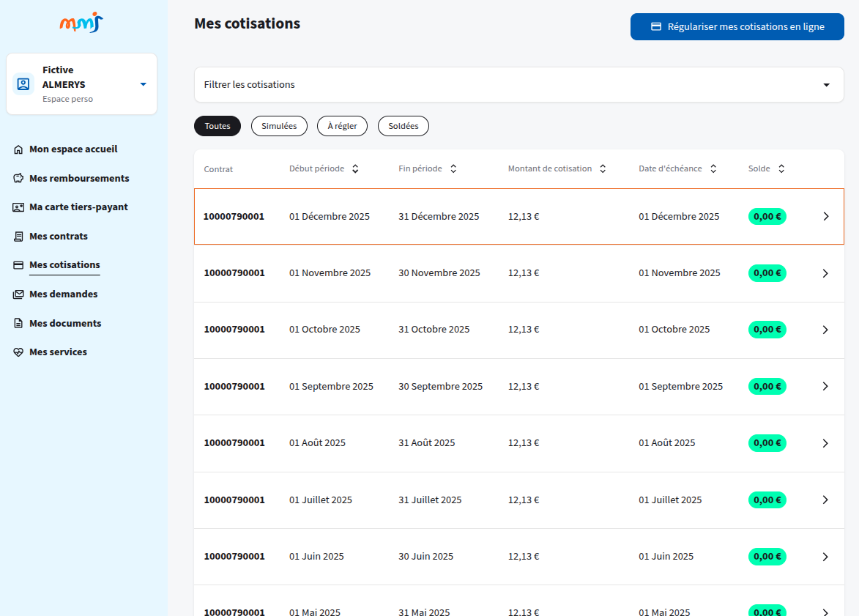Open account switcher dropdown arrow for Fictive ALMERYS

[x=143, y=84]
